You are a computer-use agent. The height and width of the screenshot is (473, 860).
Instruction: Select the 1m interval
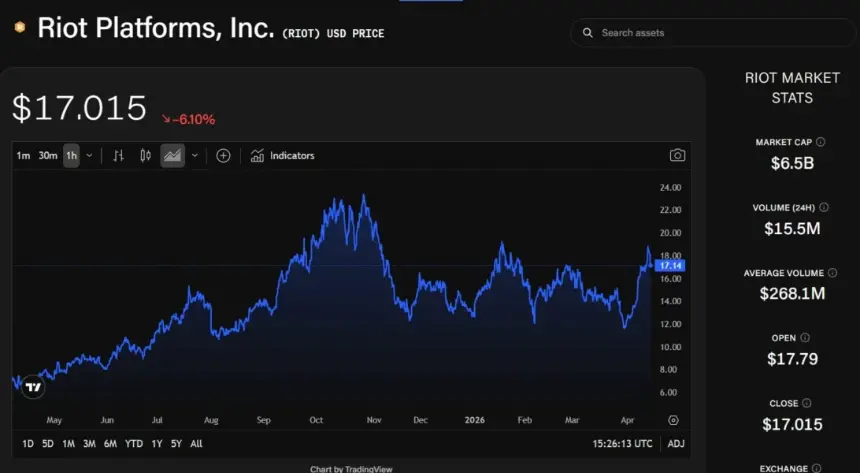click(x=23, y=156)
